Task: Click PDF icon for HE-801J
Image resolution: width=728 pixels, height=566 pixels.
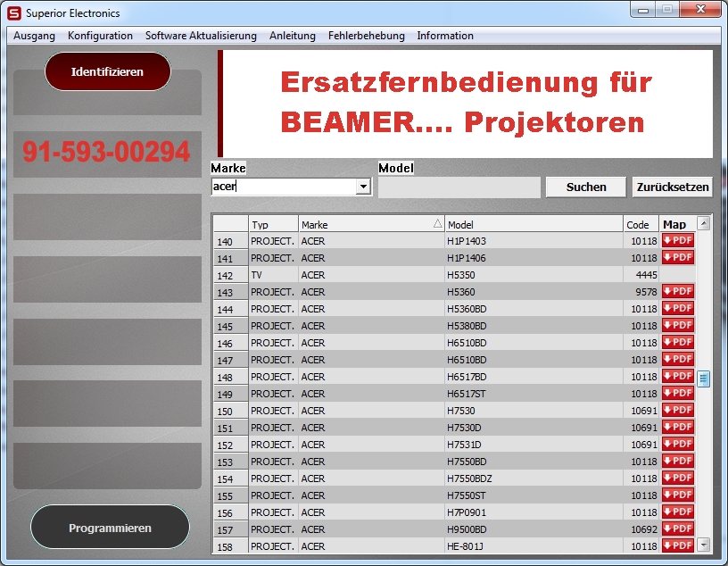Action: (x=677, y=545)
